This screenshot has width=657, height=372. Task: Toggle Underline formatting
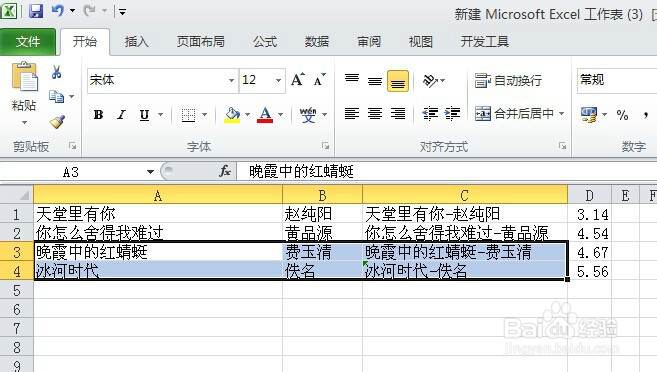point(144,115)
